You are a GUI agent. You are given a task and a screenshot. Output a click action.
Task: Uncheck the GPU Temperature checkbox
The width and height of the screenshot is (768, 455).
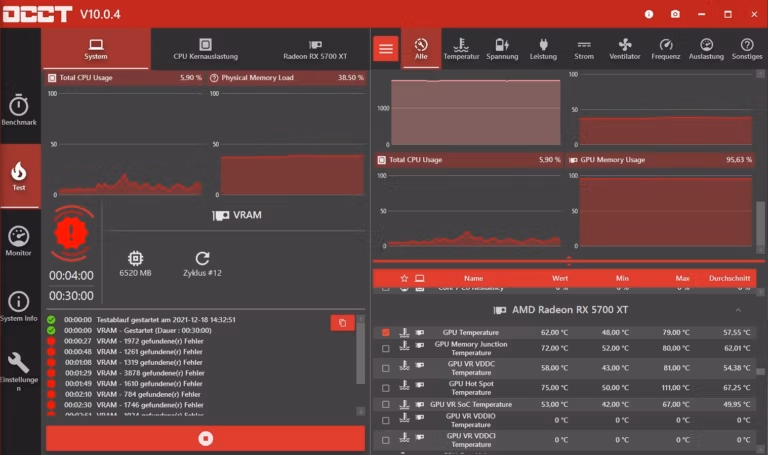pyautogui.click(x=386, y=333)
